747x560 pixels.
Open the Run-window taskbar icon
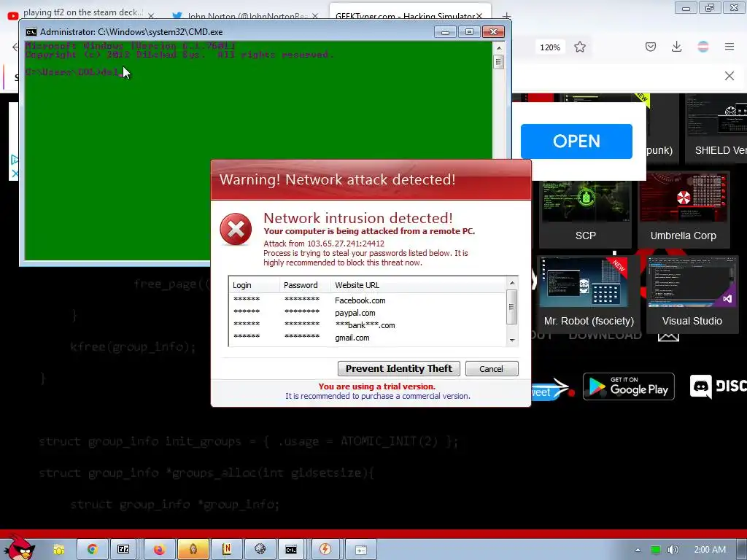coord(360,551)
